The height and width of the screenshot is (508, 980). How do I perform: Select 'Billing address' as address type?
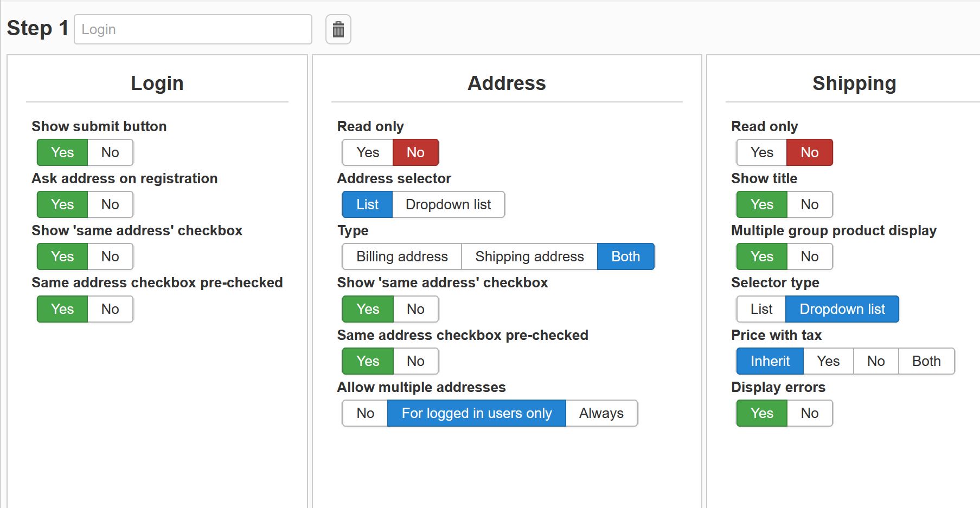click(x=402, y=256)
